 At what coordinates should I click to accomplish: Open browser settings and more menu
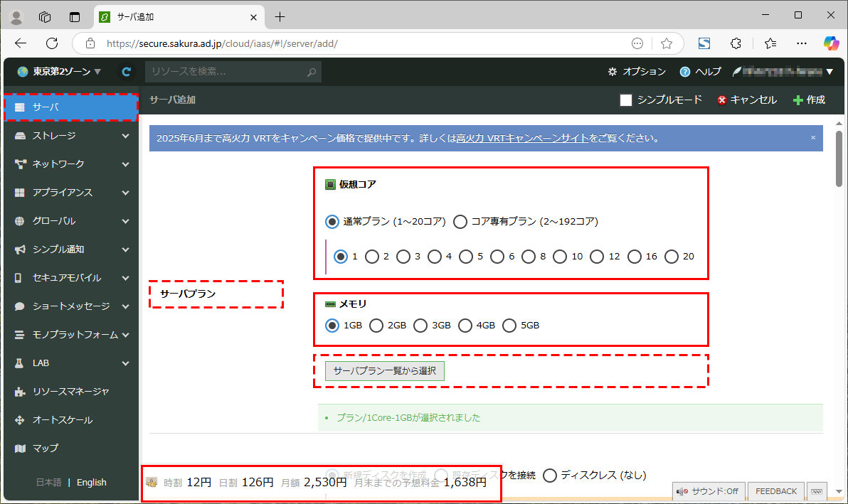click(802, 43)
